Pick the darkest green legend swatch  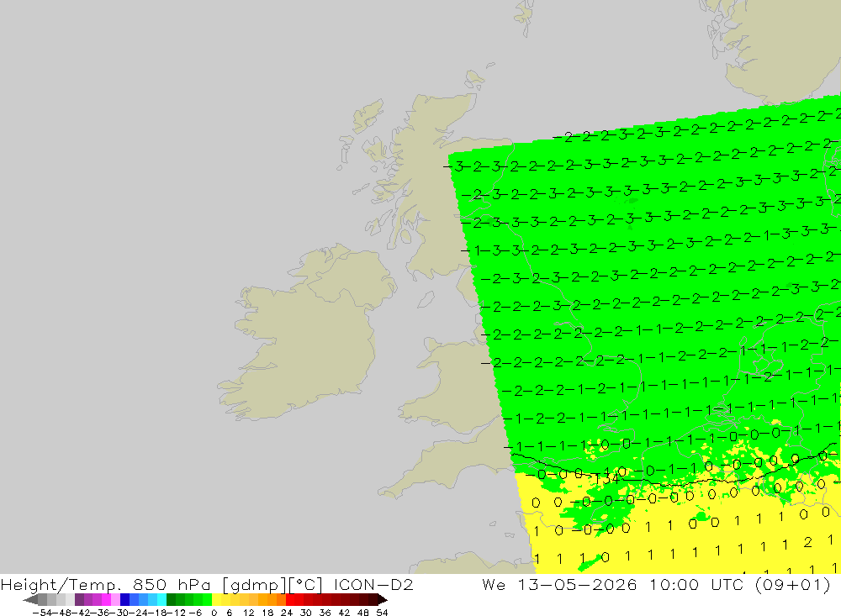(171, 600)
